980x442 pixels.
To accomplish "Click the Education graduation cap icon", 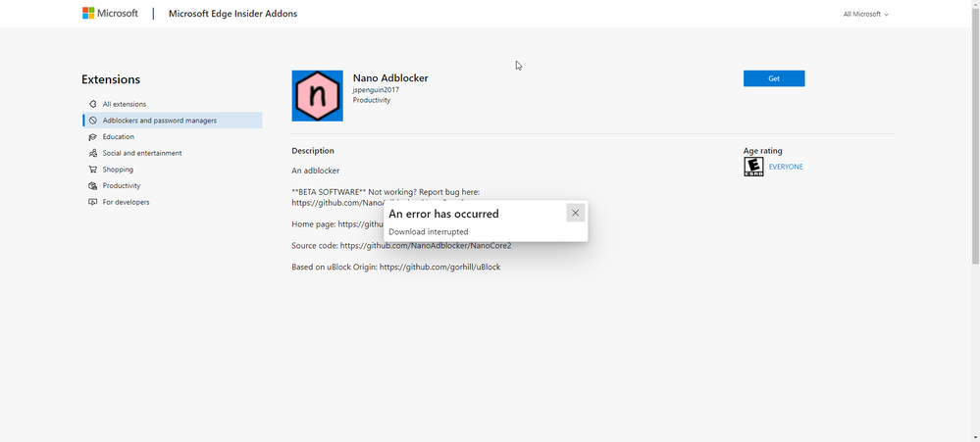I will coord(92,137).
